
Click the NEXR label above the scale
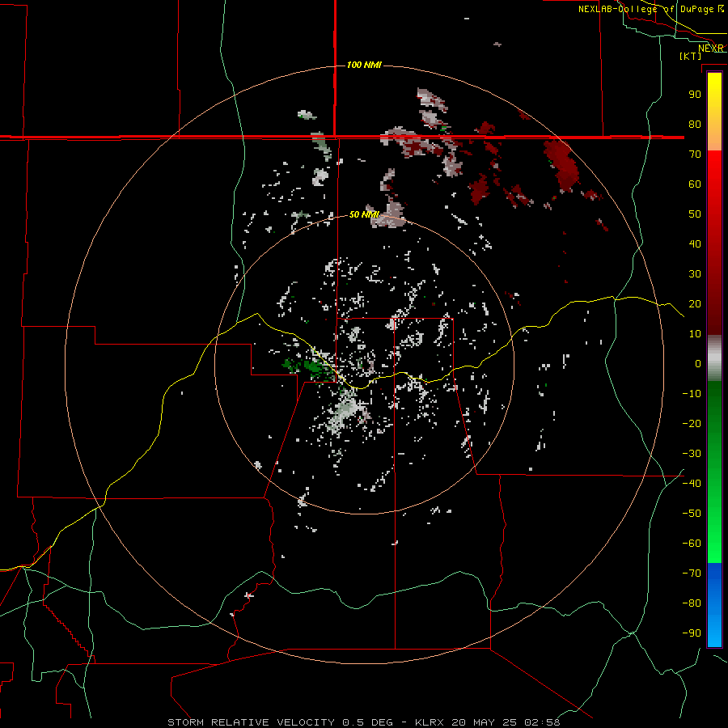(711, 49)
